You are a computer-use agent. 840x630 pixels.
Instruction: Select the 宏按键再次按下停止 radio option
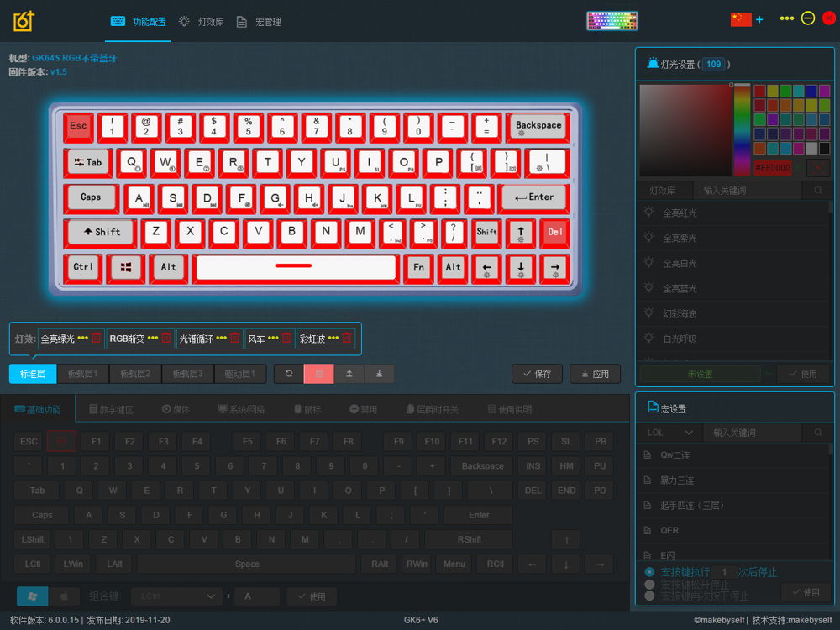tap(649, 596)
